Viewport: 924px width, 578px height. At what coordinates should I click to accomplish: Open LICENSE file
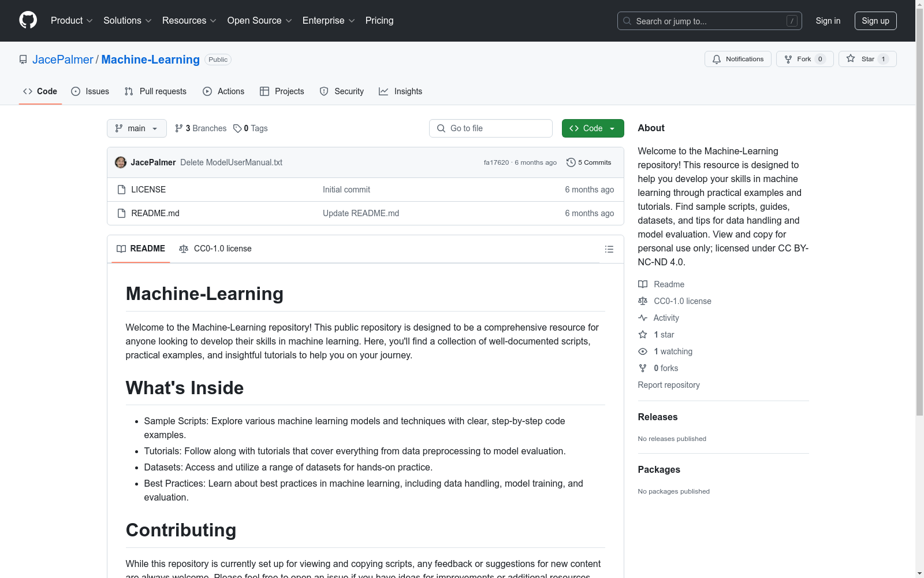click(x=148, y=190)
